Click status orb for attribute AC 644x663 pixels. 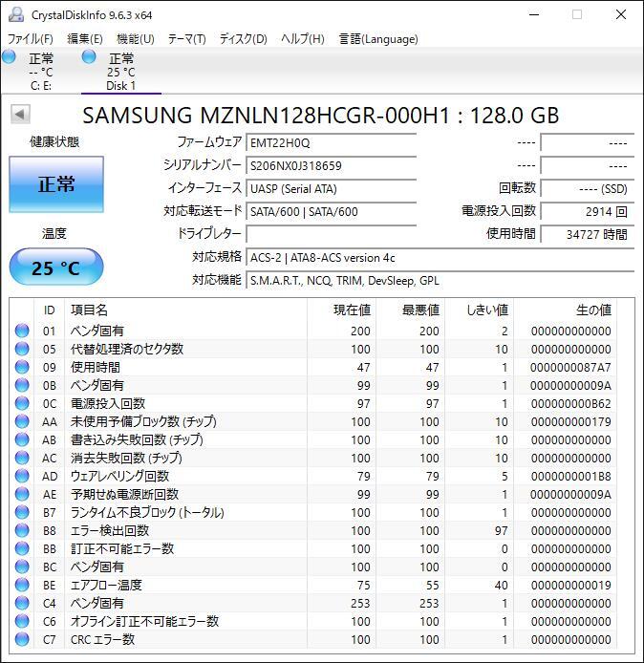(x=22, y=458)
